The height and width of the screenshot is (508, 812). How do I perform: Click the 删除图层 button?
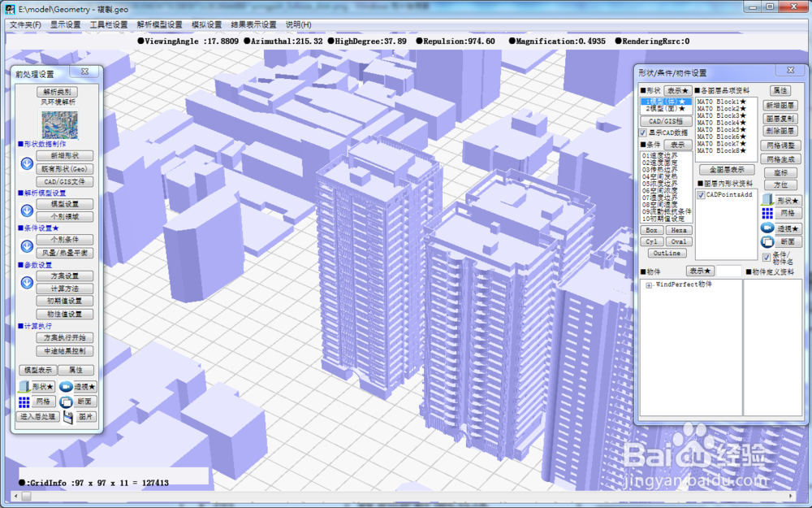[x=780, y=131]
